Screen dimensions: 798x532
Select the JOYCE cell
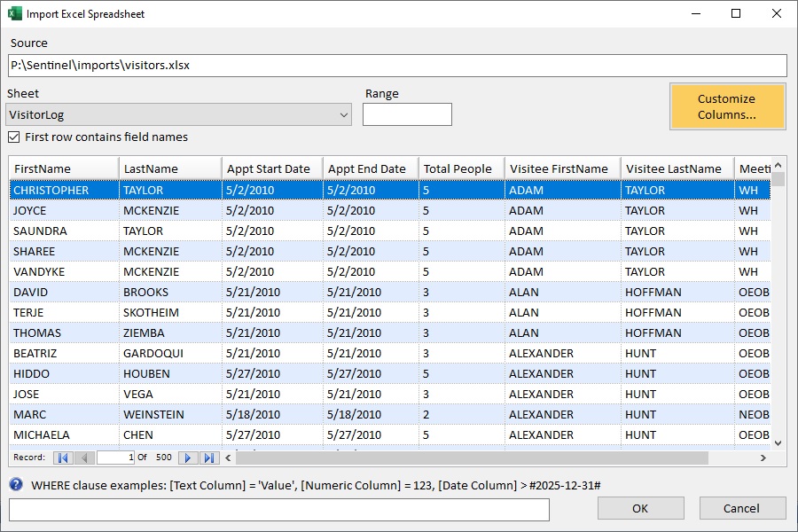pyautogui.click(x=64, y=211)
